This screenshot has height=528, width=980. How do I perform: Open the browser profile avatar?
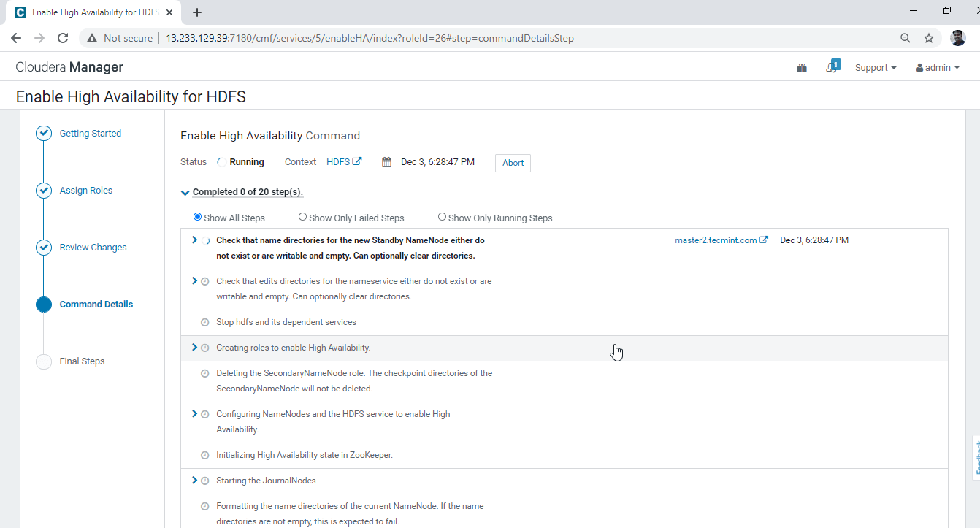coord(958,38)
